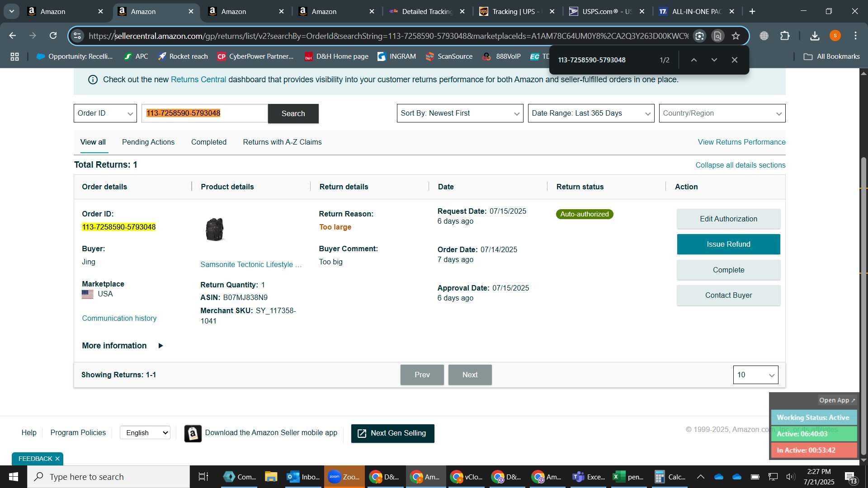
Task: Open Microsoft Teams in taskbar
Action: [x=588, y=477]
